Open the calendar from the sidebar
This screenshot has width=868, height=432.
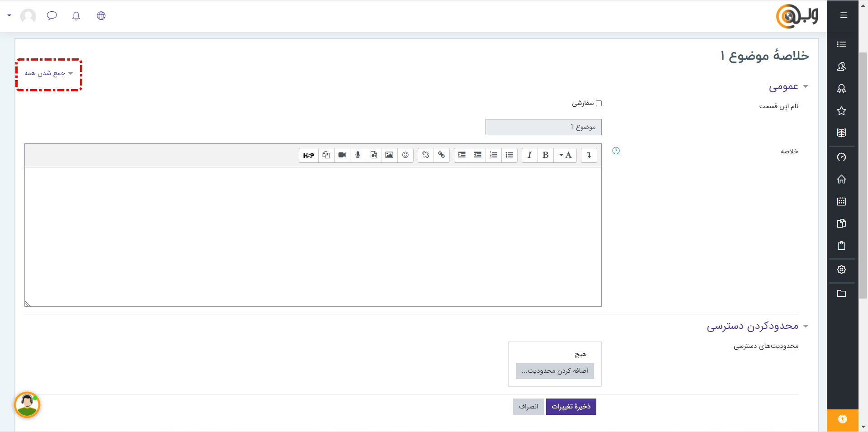tap(841, 201)
